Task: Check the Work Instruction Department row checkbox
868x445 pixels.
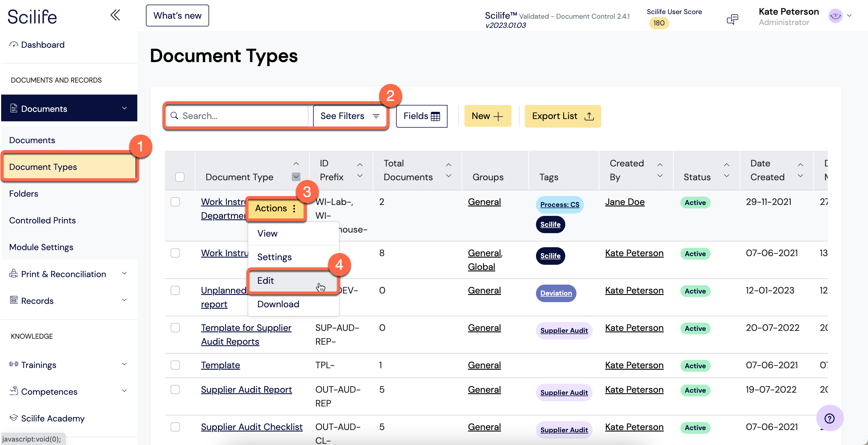Action: click(x=175, y=202)
